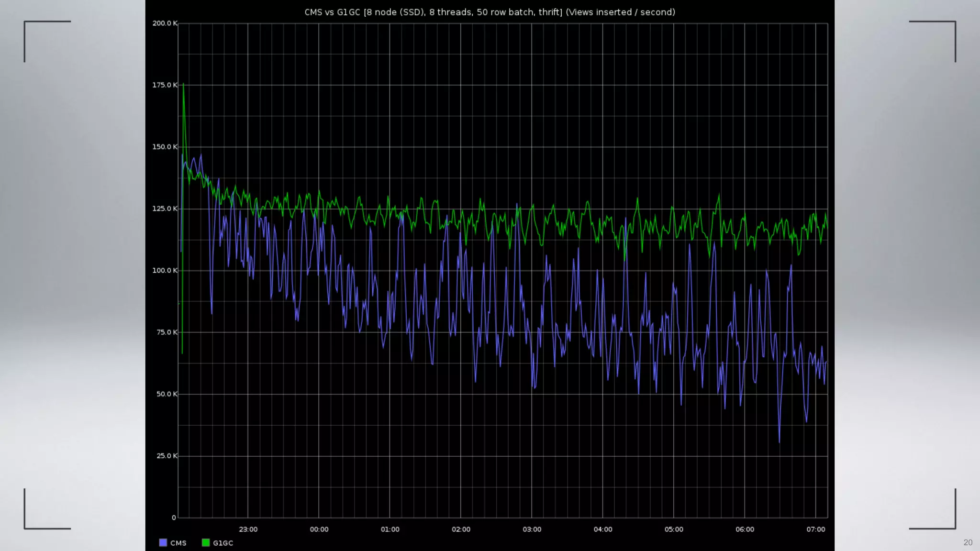
Task: Click the slide number 20
Action: [968, 542]
